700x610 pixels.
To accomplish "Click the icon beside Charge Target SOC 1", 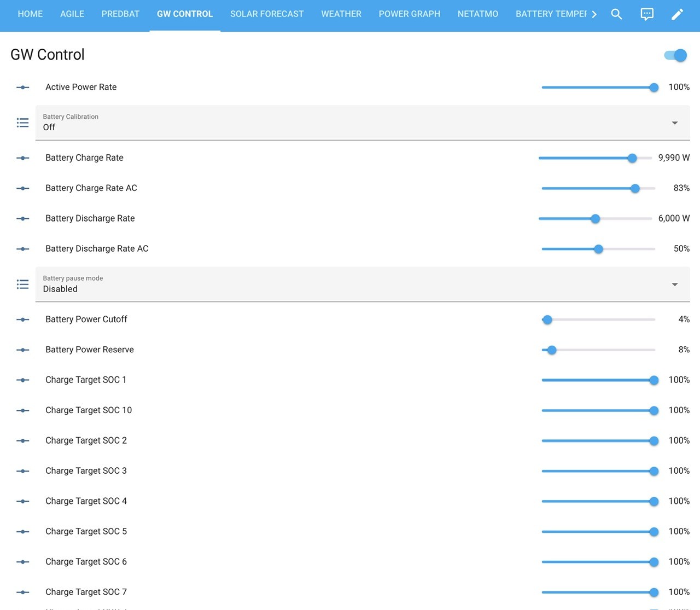I will [x=22, y=380].
